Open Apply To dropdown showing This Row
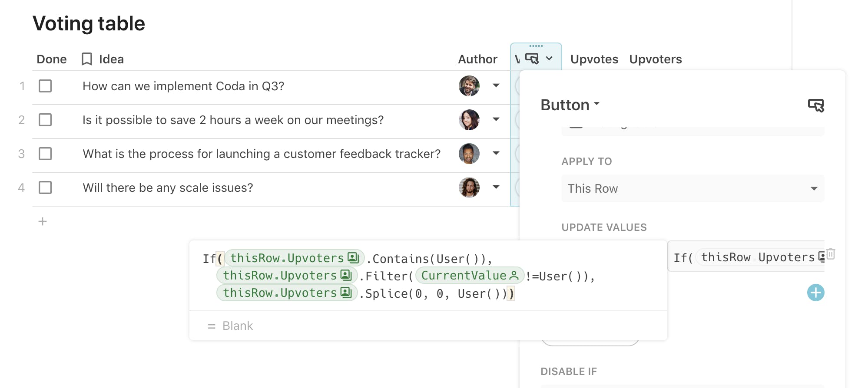This screenshot has height=388, width=868. point(693,188)
